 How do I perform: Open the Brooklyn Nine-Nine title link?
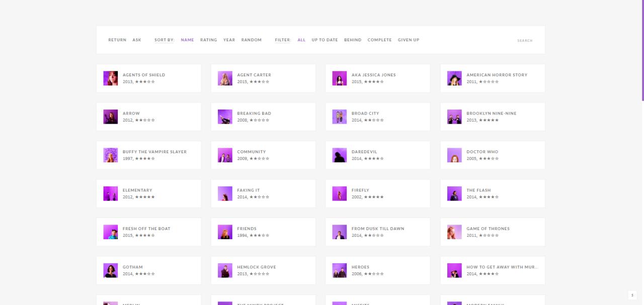tap(491, 114)
